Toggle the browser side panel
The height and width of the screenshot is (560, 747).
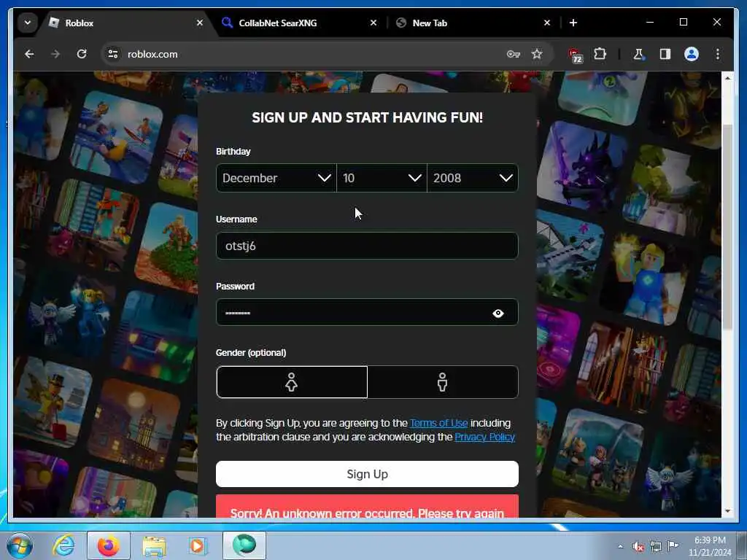pyautogui.click(x=665, y=54)
